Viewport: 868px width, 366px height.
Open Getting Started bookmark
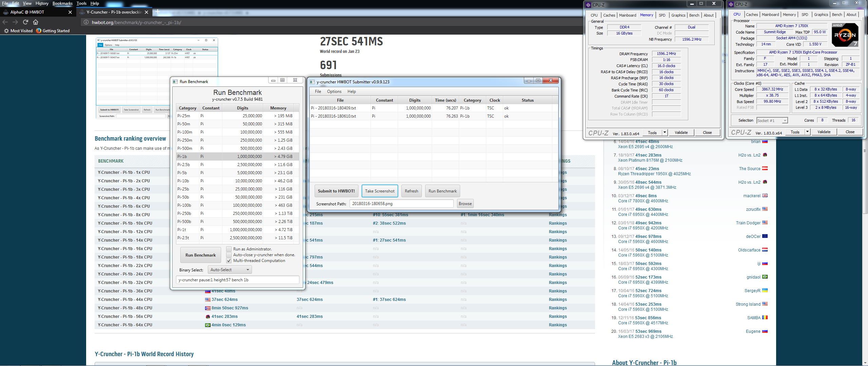[53, 31]
